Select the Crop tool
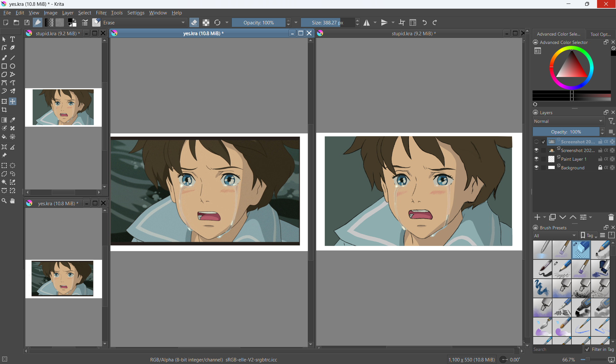This screenshot has height=364, width=616. tap(4, 110)
